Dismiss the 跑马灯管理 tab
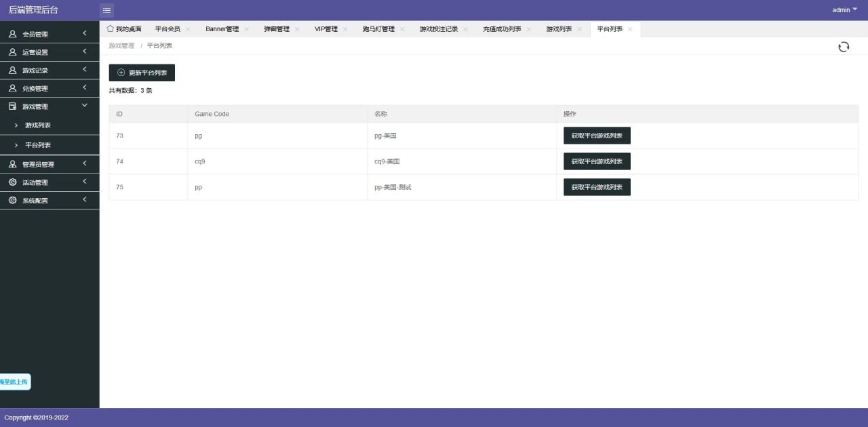This screenshot has height=427, width=868. point(401,28)
